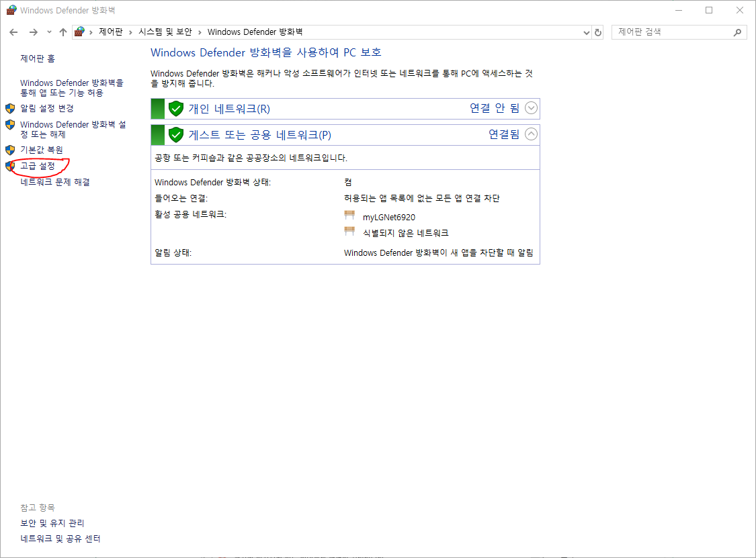Click the 게스트 또는 공용 네트워크(P) heading
The width and height of the screenshot is (756, 558).
coord(260,135)
